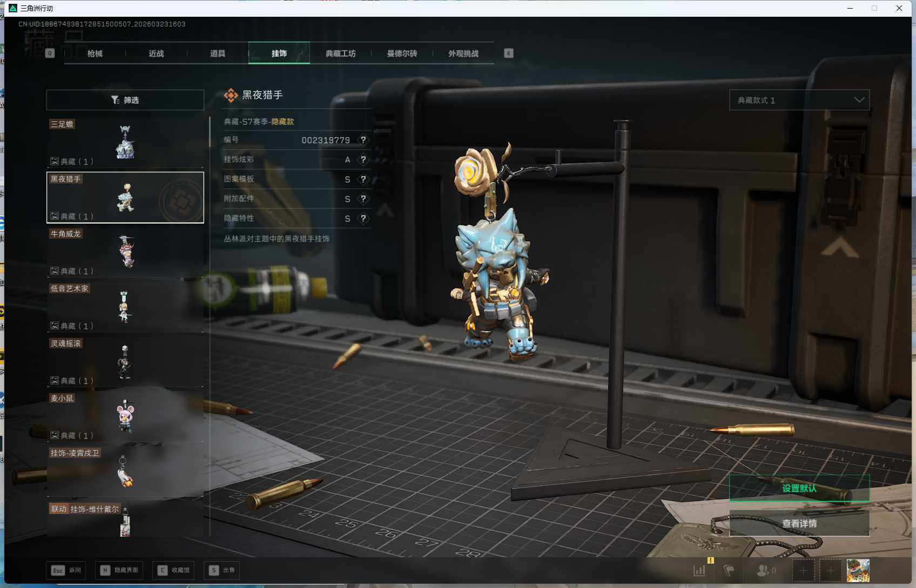Screen dimensions: 916x588
Task: Switch to the 枪械 tab
Action: 95,53
